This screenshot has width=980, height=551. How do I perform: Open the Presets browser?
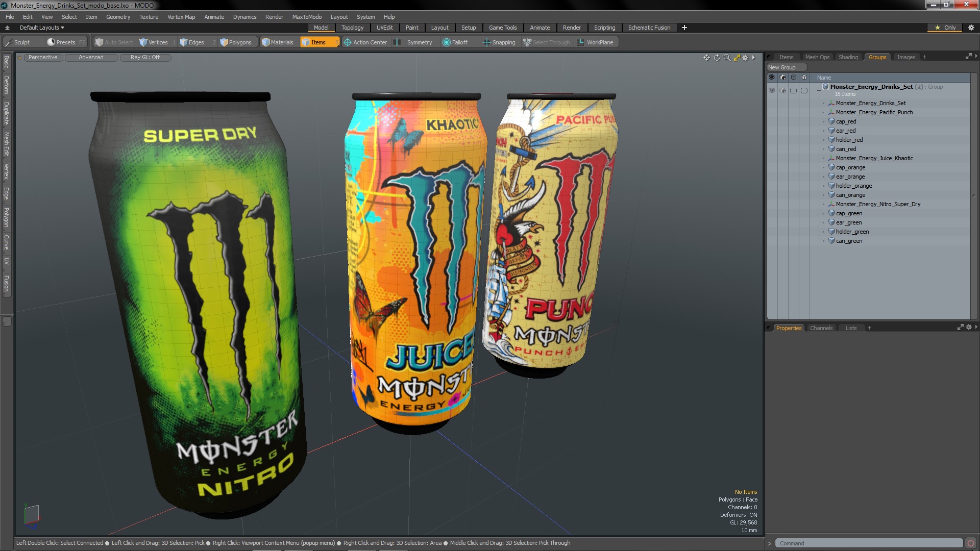pyautogui.click(x=65, y=42)
